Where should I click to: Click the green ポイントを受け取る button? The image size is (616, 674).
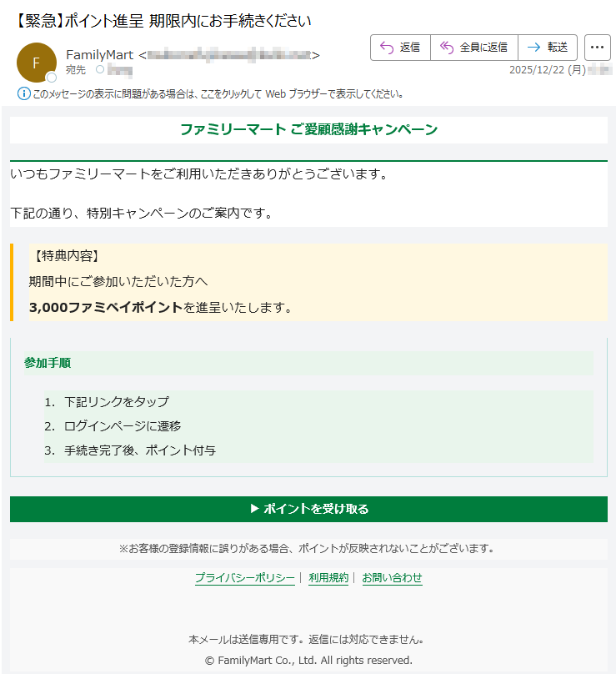tap(308, 509)
